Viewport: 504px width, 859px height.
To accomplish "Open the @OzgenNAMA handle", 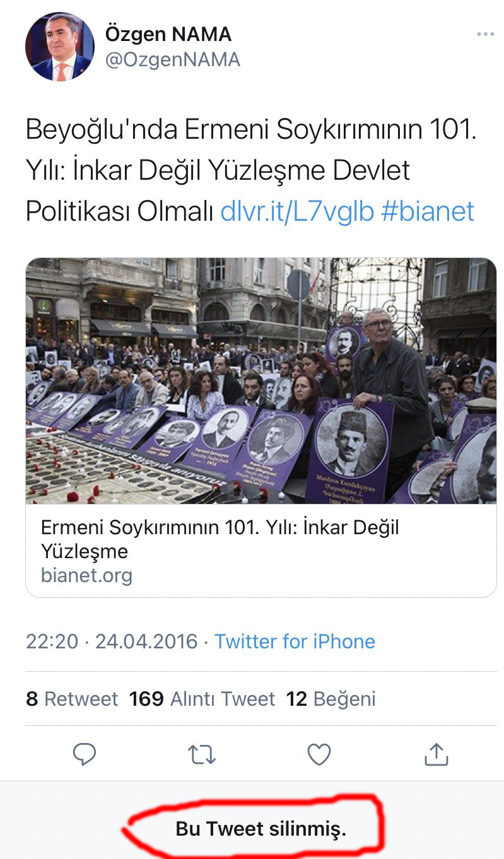I will tap(173, 60).
